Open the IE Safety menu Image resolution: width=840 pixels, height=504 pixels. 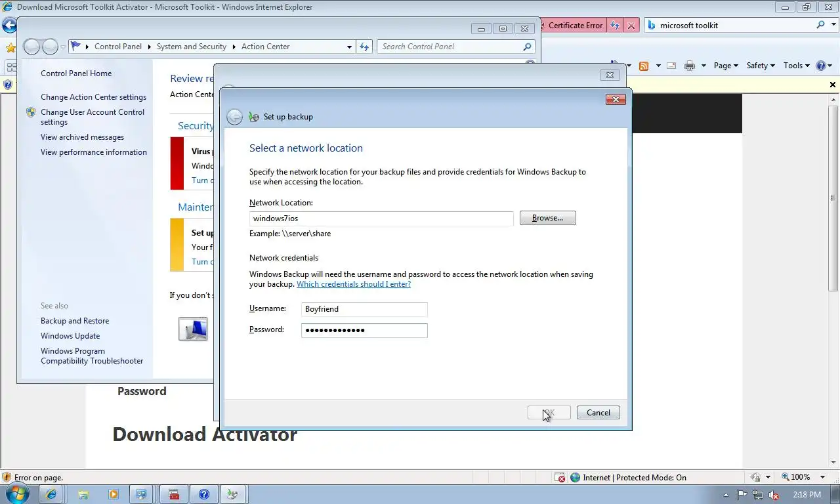pos(761,66)
